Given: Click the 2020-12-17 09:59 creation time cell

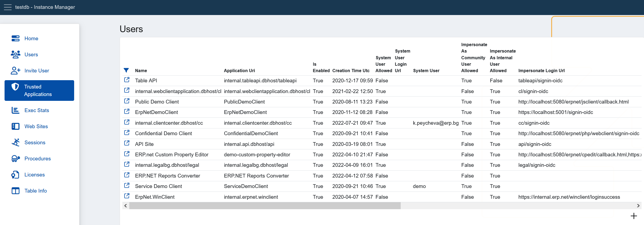Looking at the screenshot, I should tap(353, 80).
